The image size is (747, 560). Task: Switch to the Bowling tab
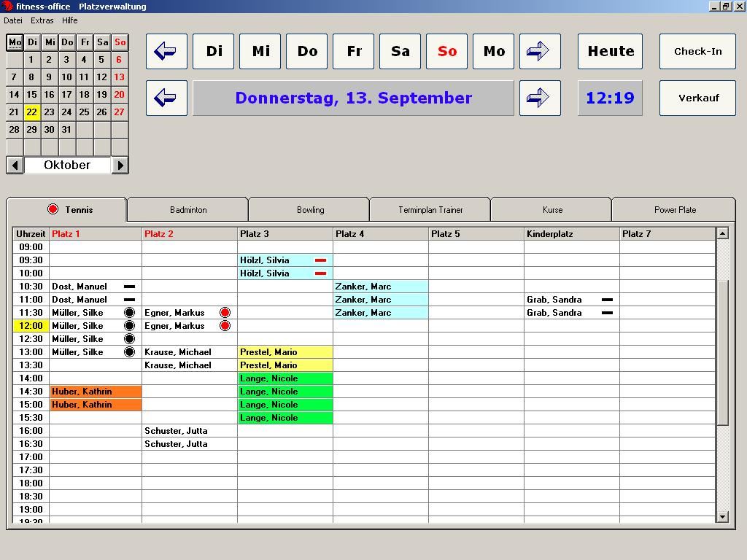309,210
